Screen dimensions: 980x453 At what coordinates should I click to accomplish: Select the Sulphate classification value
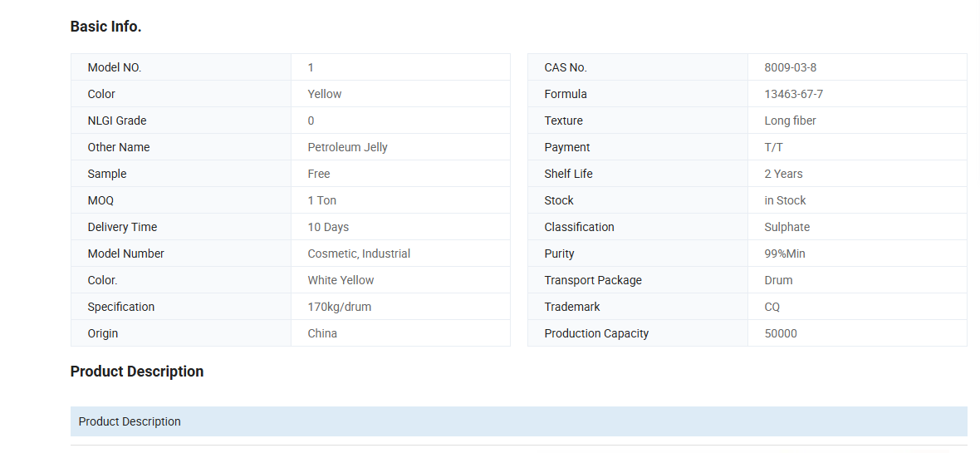click(786, 227)
